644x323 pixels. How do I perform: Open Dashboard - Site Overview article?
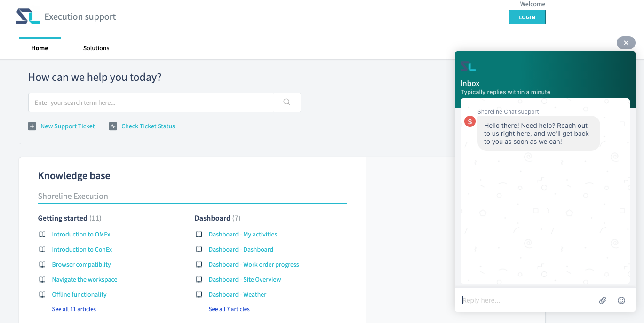[245, 279]
